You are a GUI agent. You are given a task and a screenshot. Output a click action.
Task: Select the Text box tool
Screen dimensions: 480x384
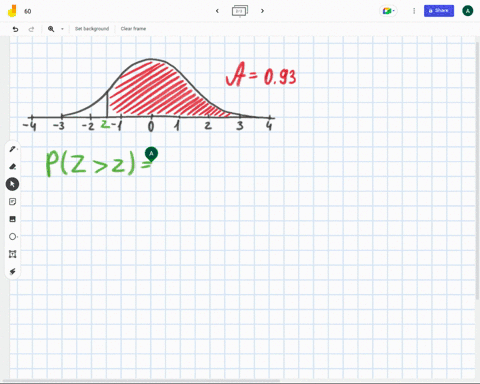coord(12,254)
